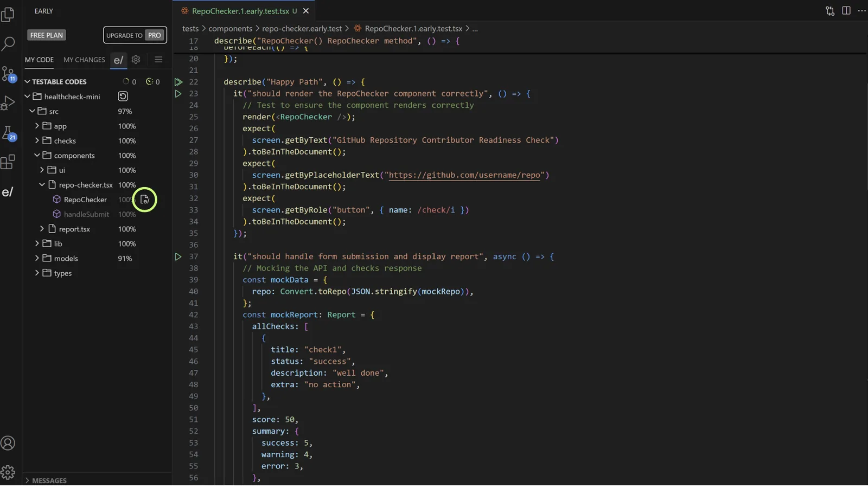Select the handleSubmit function tree item

click(x=87, y=214)
